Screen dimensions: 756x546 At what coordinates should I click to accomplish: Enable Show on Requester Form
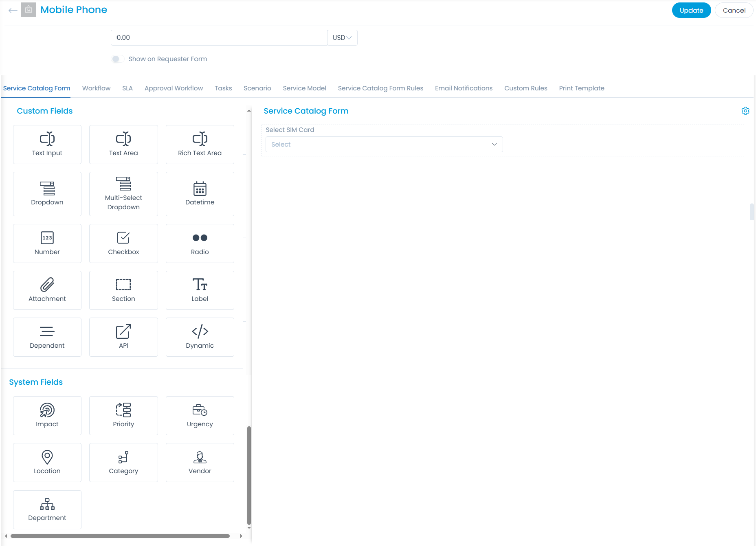point(118,59)
